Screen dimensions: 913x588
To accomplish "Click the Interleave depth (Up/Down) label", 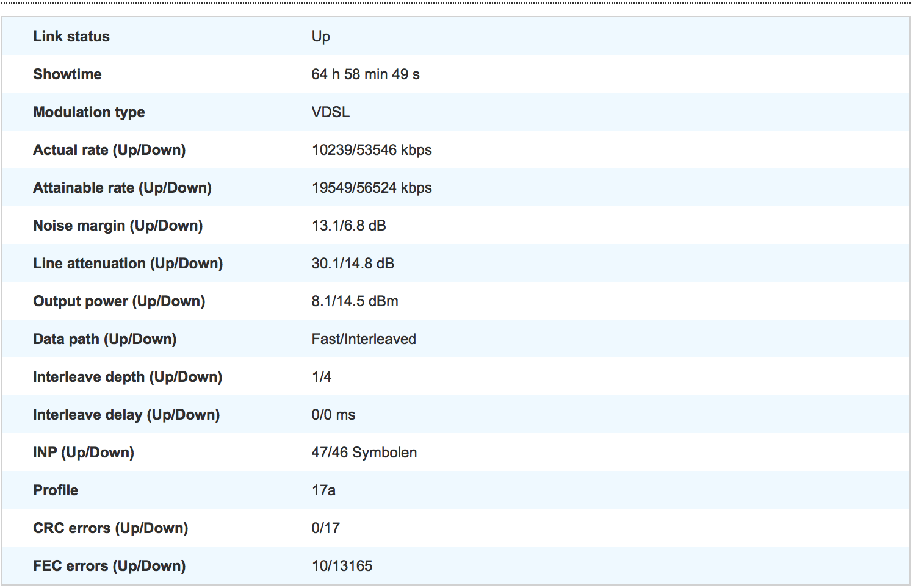I will 128,377.
